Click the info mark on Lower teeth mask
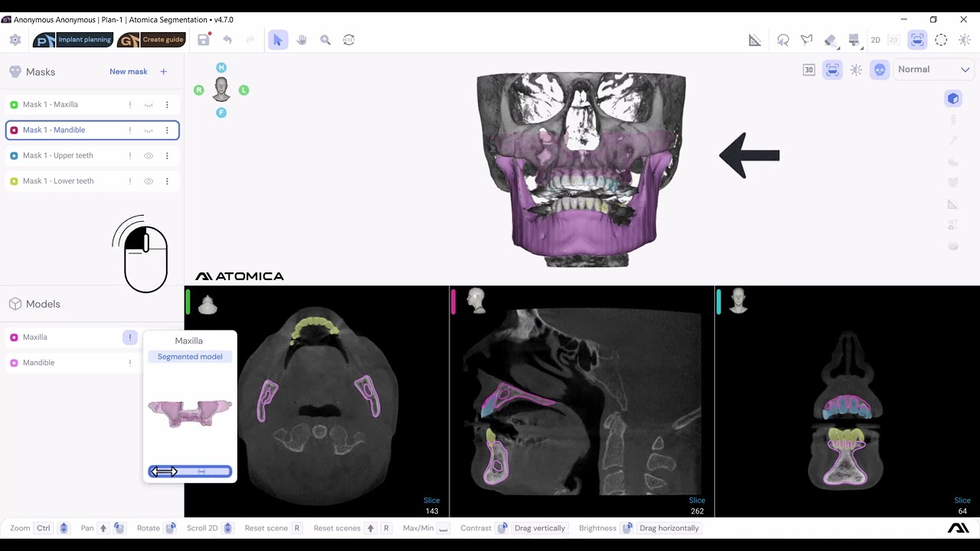 tap(130, 181)
